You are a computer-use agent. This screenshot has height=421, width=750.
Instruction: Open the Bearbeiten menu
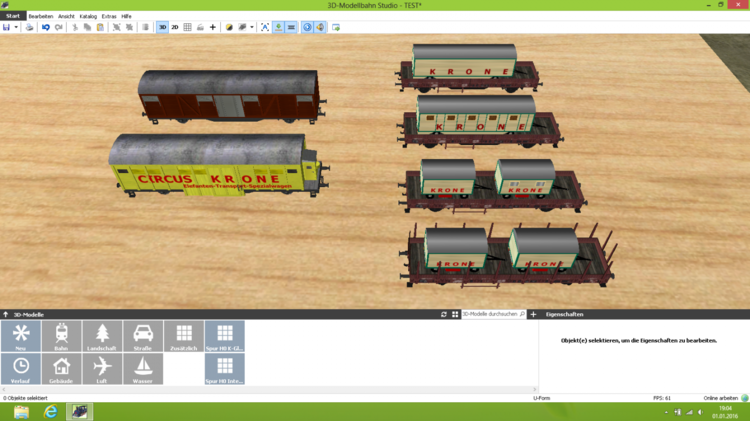(40, 16)
